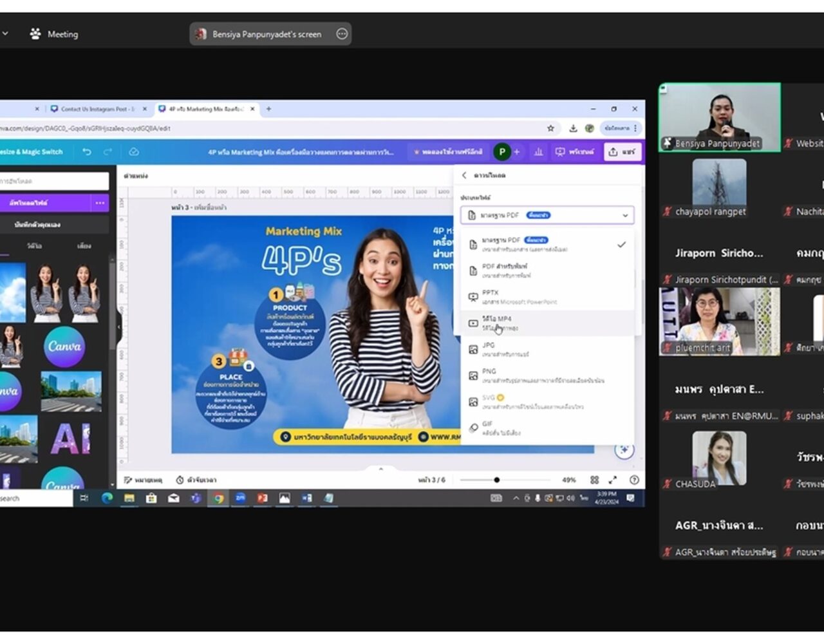This screenshot has width=824, height=644.
Task: Select Standard PDF option
Action: (547, 244)
